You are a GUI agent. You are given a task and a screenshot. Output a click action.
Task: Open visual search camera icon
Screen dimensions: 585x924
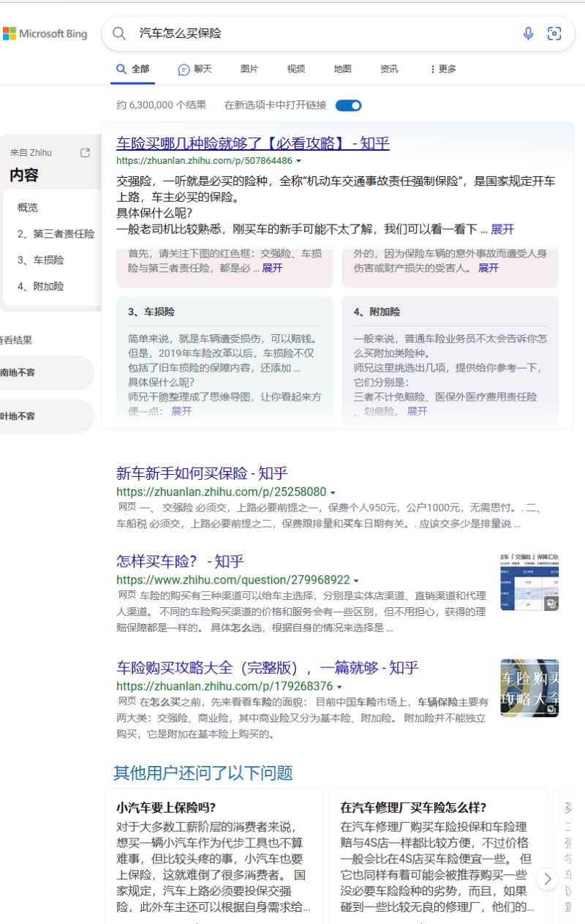click(555, 34)
